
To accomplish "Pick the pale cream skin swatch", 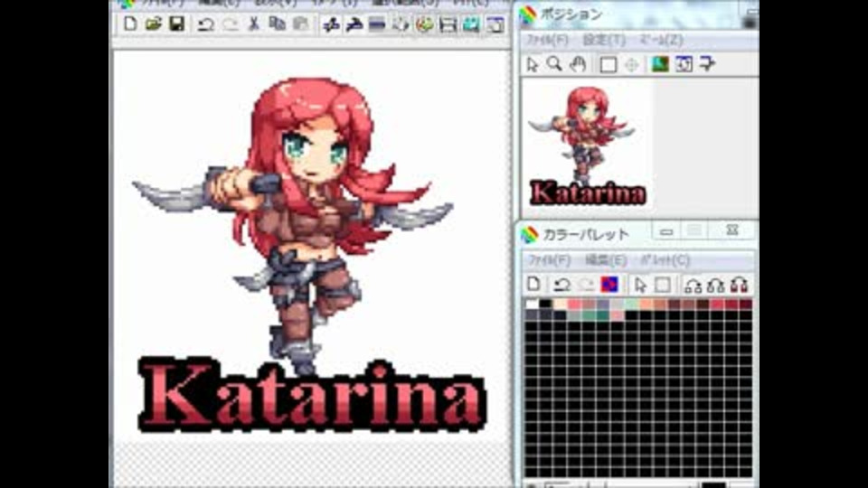I will [561, 305].
